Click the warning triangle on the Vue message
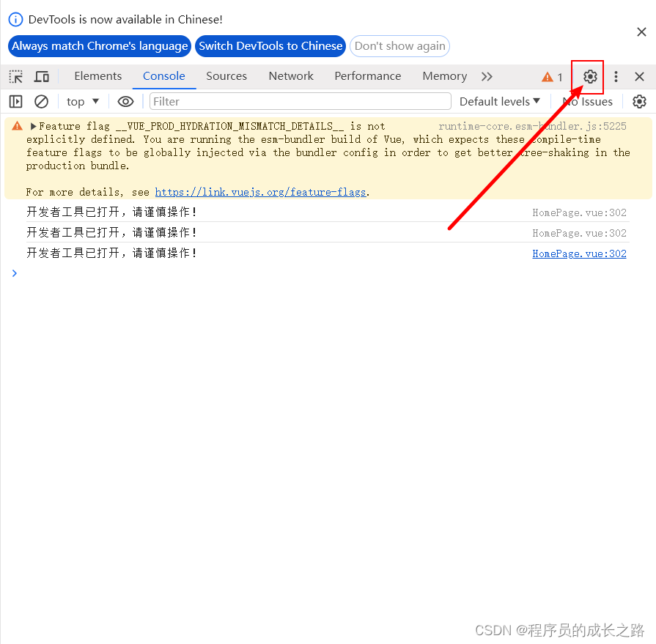Image resolution: width=656 pixels, height=644 pixels. tap(17, 125)
